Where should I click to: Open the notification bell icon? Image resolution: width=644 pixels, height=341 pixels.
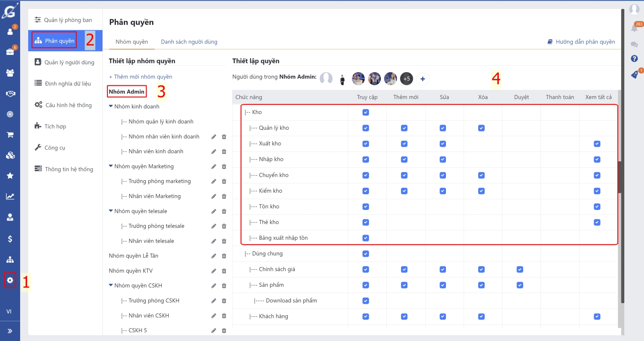click(x=634, y=28)
